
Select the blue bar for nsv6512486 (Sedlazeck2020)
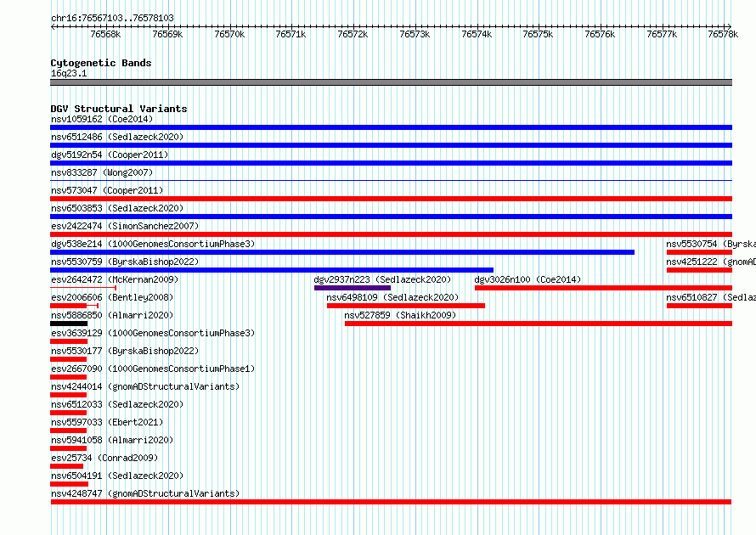[391, 145]
